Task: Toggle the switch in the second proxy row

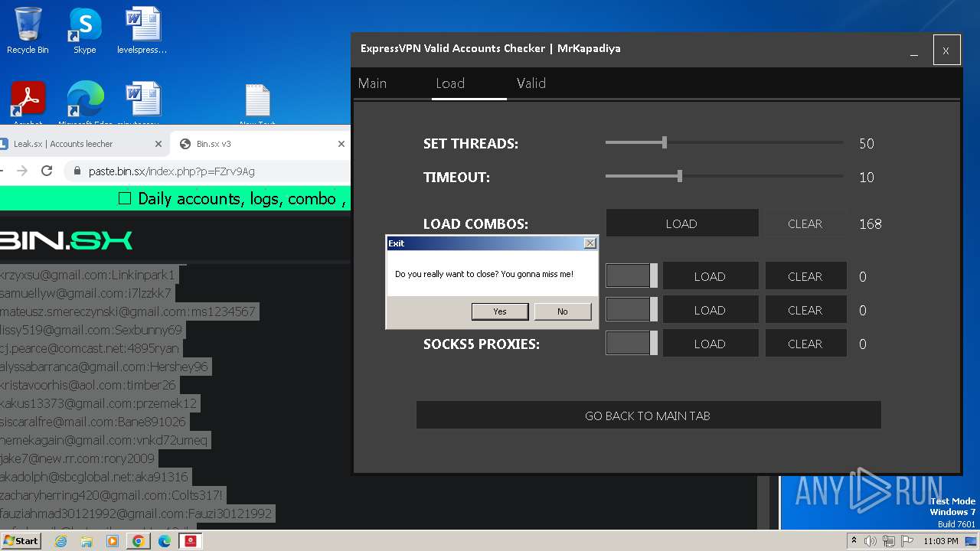Action: pos(632,310)
